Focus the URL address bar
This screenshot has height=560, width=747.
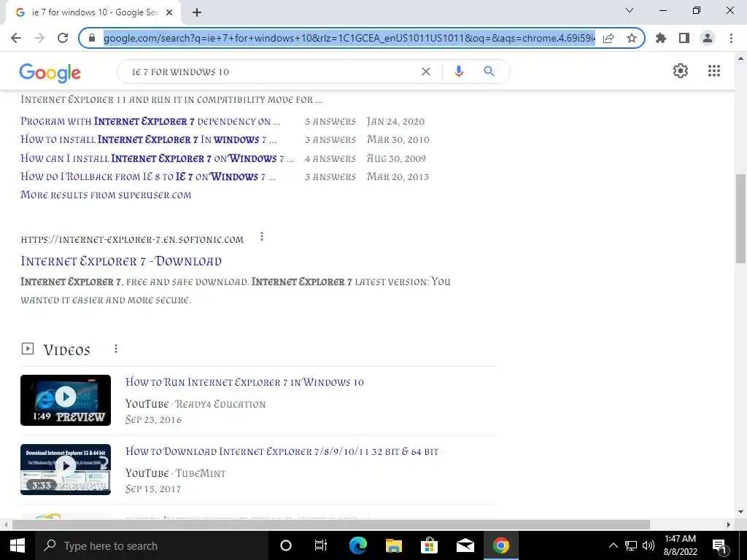click(x=349, y=38)
